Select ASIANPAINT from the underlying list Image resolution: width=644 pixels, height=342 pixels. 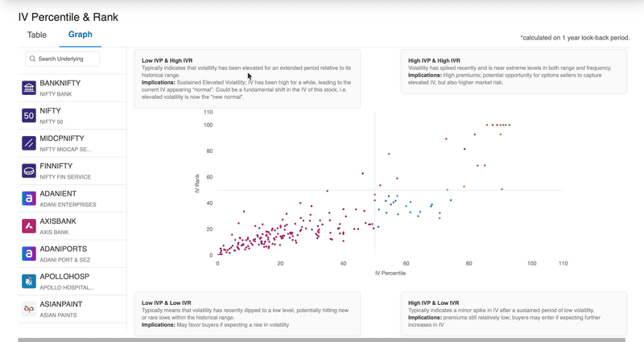(x=72, y=309)
